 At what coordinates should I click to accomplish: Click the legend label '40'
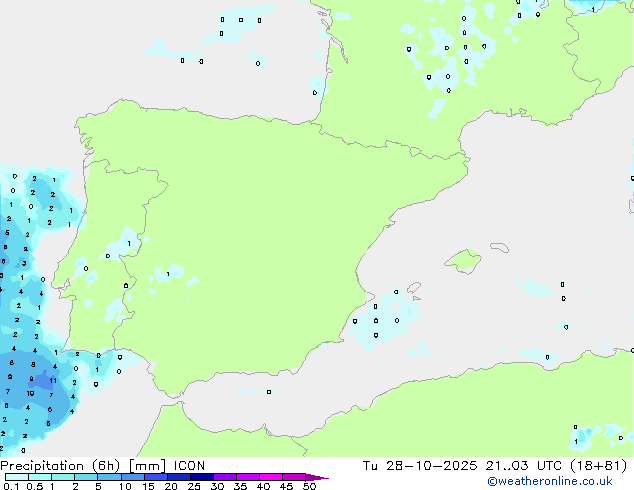pos(263,486)
